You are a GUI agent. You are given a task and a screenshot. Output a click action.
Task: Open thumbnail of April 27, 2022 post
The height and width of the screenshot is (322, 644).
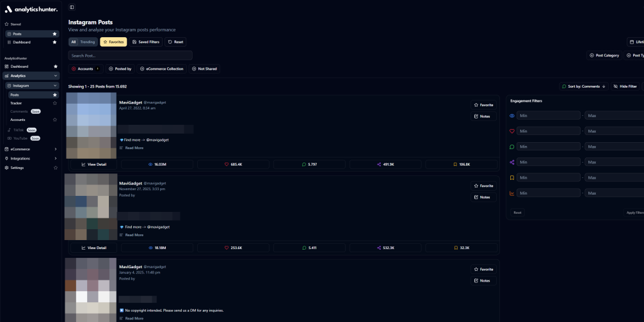(x=92, y=125)
